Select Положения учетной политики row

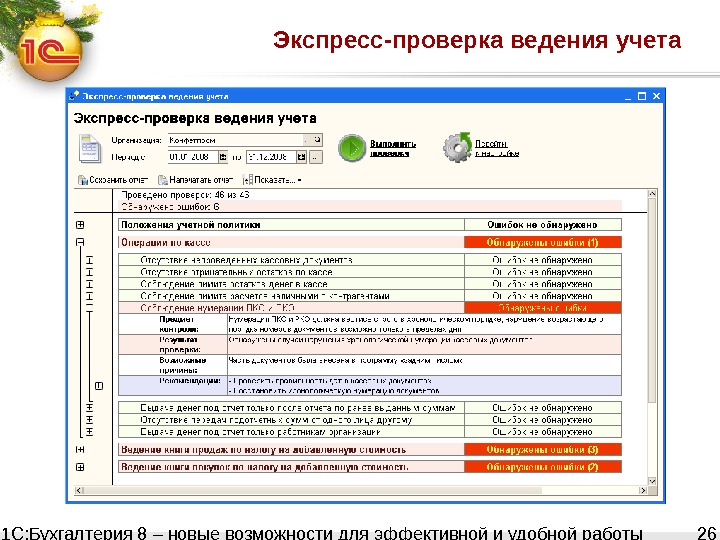point(291,225)
